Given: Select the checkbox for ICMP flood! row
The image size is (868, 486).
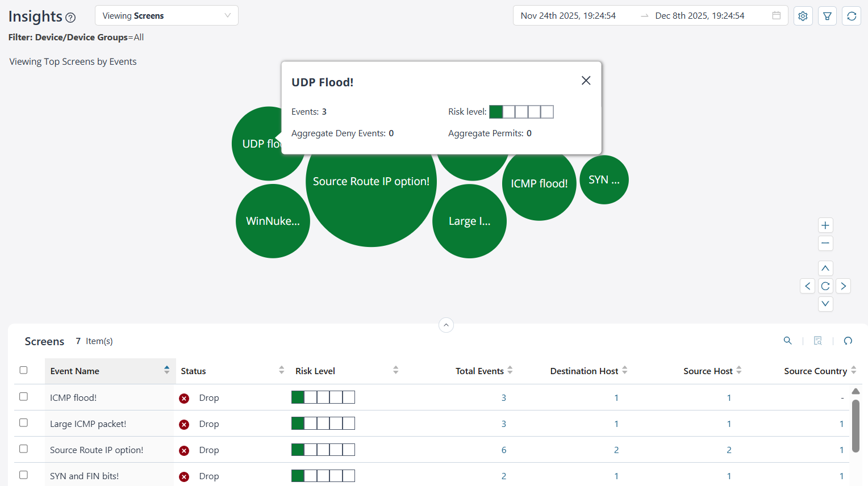Looking at the screenshot, I should [x=23, y=396].
